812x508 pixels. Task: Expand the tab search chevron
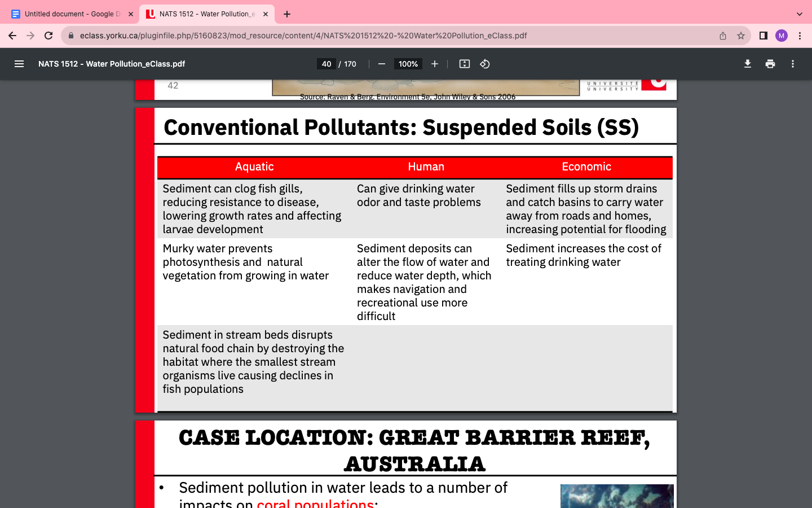(800, 14)
